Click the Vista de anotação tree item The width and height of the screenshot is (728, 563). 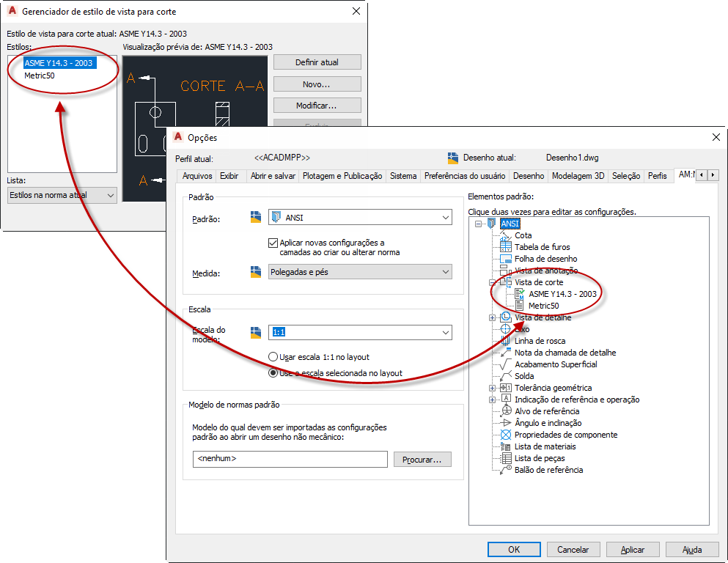546,271
